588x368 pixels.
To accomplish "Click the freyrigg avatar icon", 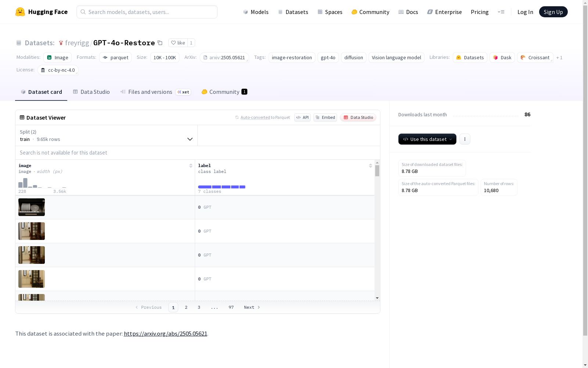I will coord(61,43).
